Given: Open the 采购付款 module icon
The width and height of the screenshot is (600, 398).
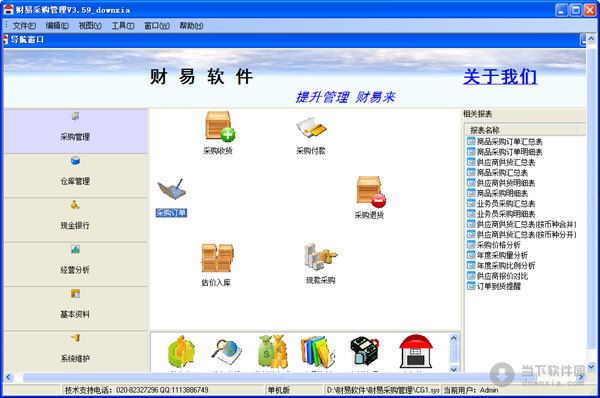Looking at the screenshot, I should point(311,128).
